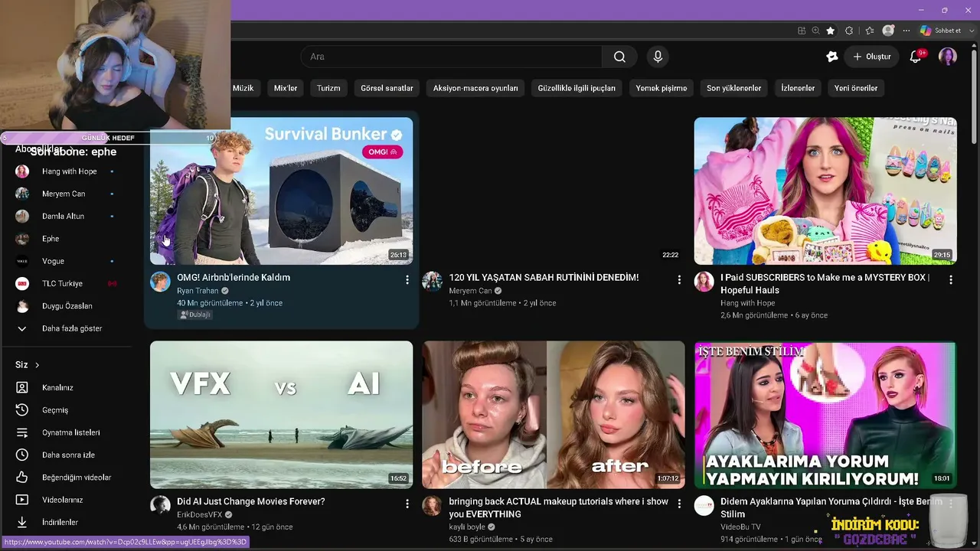The height and width of the screenshot is (551, 980).
Task: Select the Yemek pişirme filter chip
Action: click(661, 88)
